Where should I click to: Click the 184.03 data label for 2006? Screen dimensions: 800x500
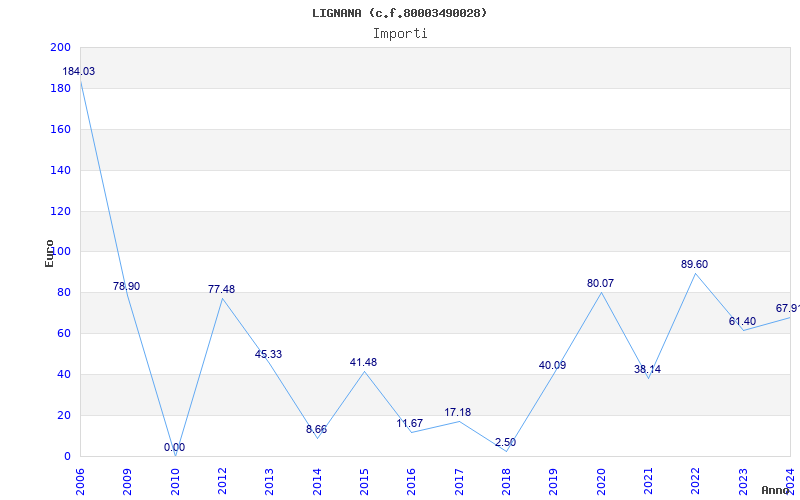tap(79, 71)
